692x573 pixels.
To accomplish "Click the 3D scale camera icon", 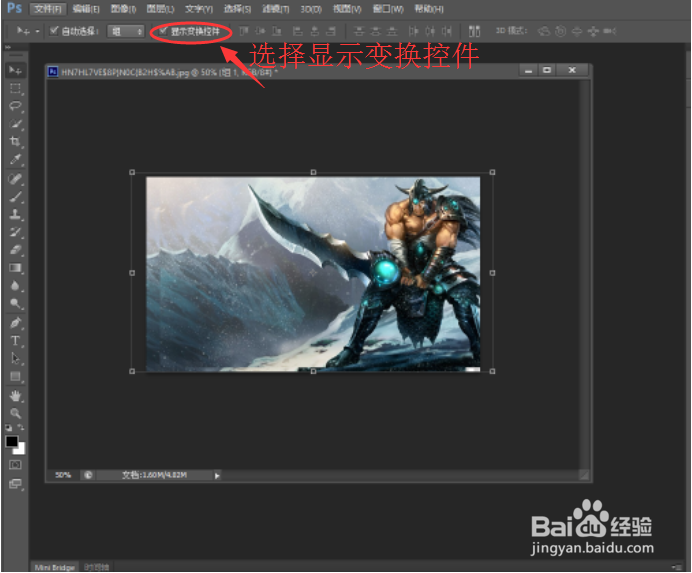I will [x=610, y=31].
